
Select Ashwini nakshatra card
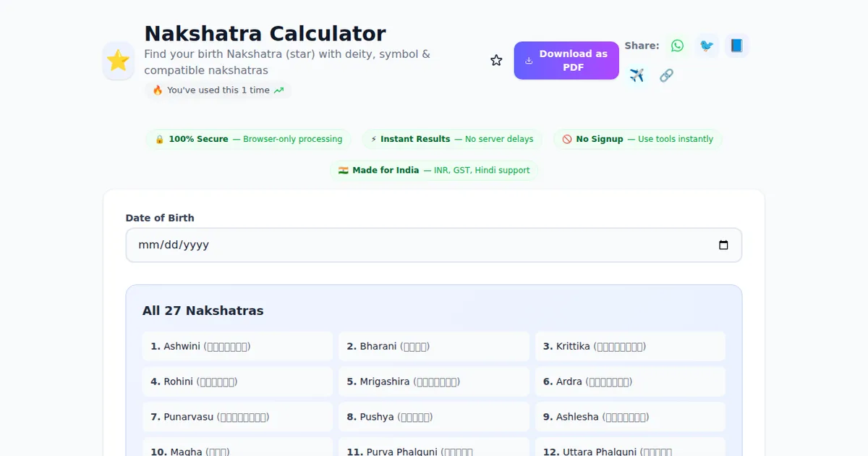coord(237,347)
